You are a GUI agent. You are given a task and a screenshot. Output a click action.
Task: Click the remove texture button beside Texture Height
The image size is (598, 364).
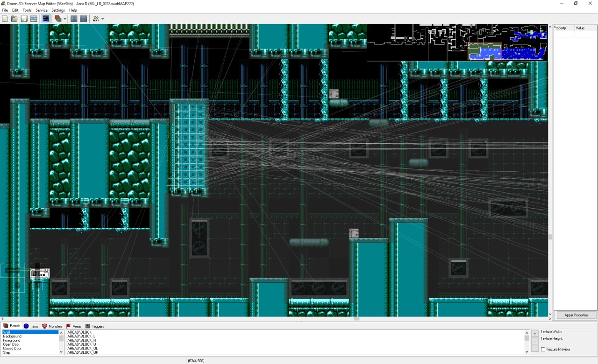point(534,341)
